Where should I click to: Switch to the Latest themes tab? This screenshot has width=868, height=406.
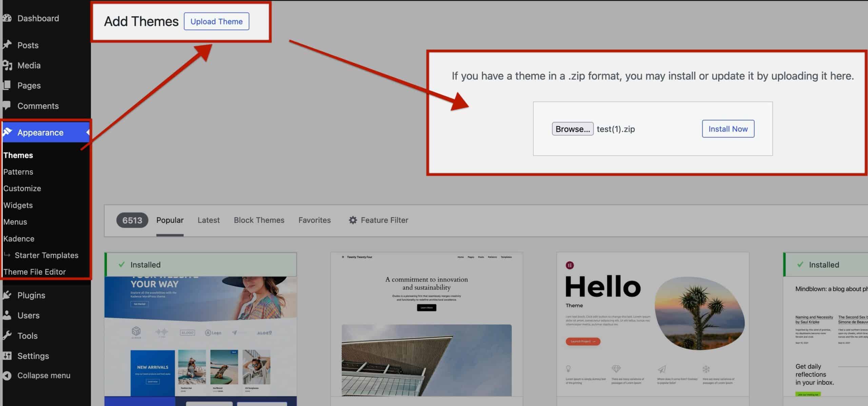209,220
